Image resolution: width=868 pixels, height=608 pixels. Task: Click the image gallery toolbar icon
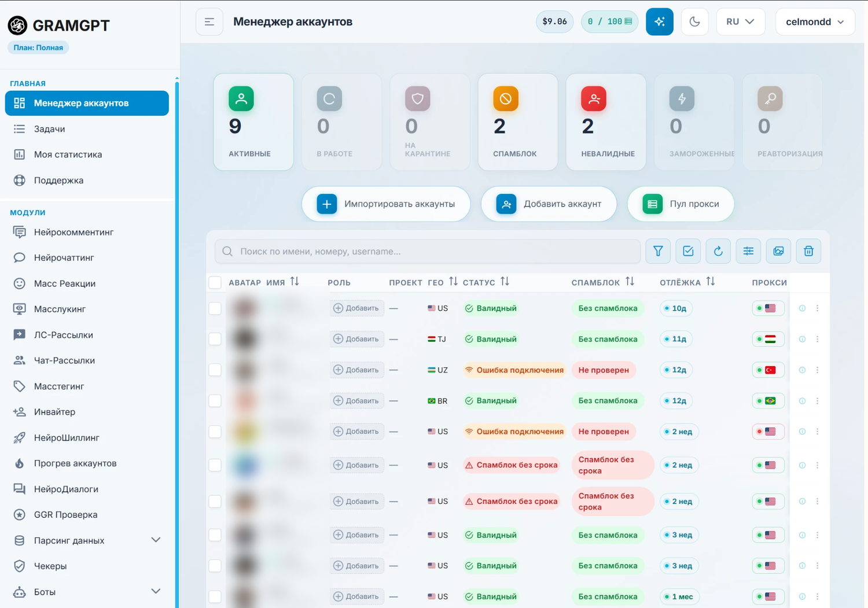[778, 251]
